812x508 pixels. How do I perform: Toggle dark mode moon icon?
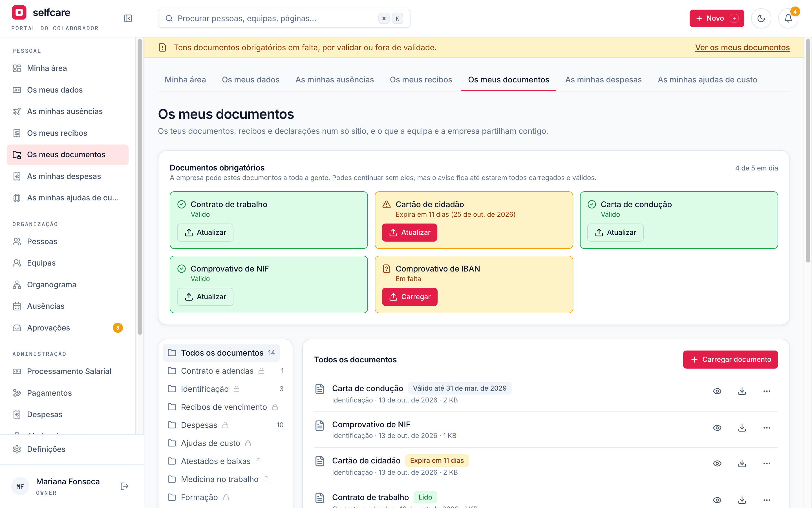(761, 18)
